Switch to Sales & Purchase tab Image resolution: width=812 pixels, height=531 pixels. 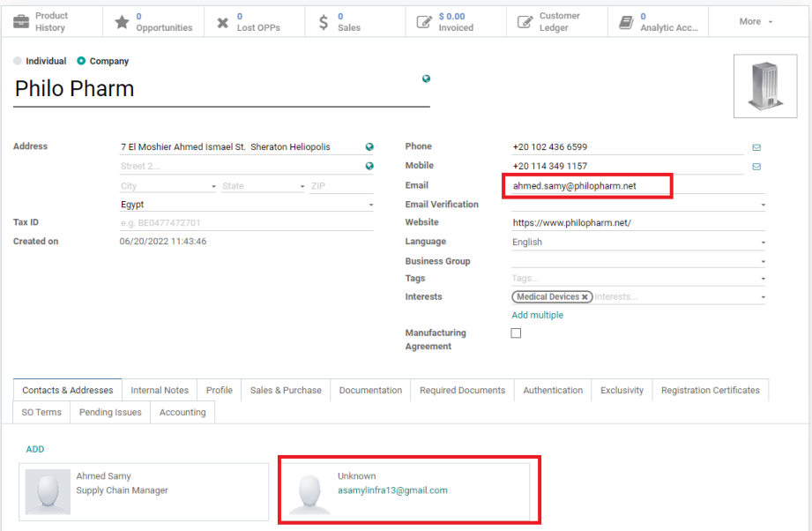(x=286, y=390)
